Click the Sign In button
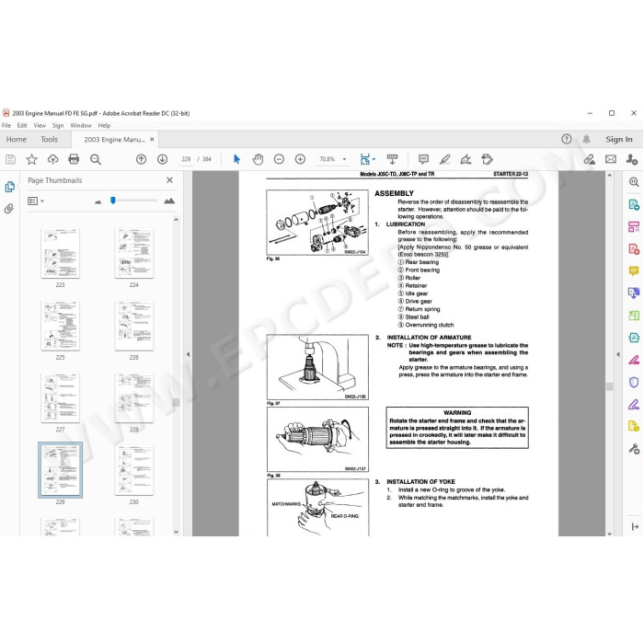The image size is (644, 644). point(619,139)
